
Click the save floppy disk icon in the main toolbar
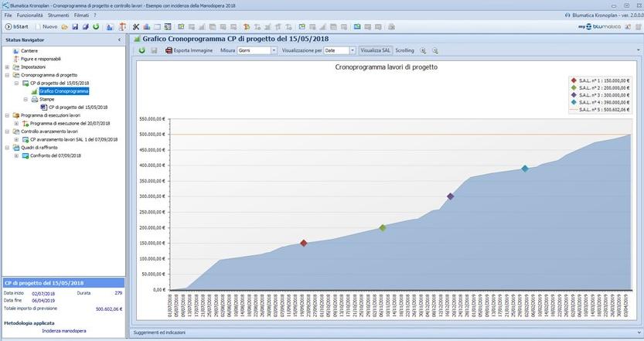pos(75,26)
